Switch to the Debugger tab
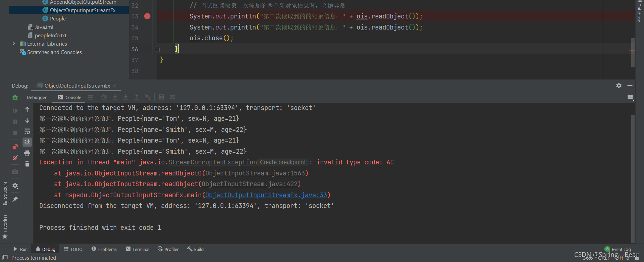644x262 pixels. 37,97
